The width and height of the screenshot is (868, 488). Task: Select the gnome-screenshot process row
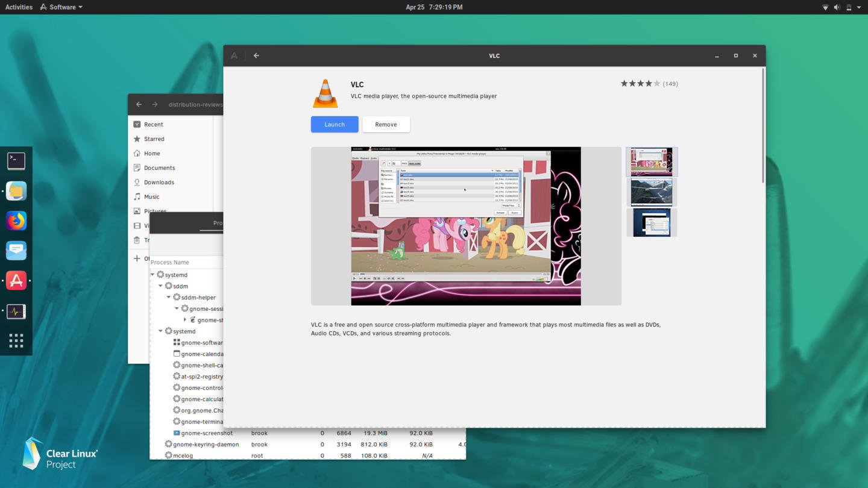pos(307,433)
